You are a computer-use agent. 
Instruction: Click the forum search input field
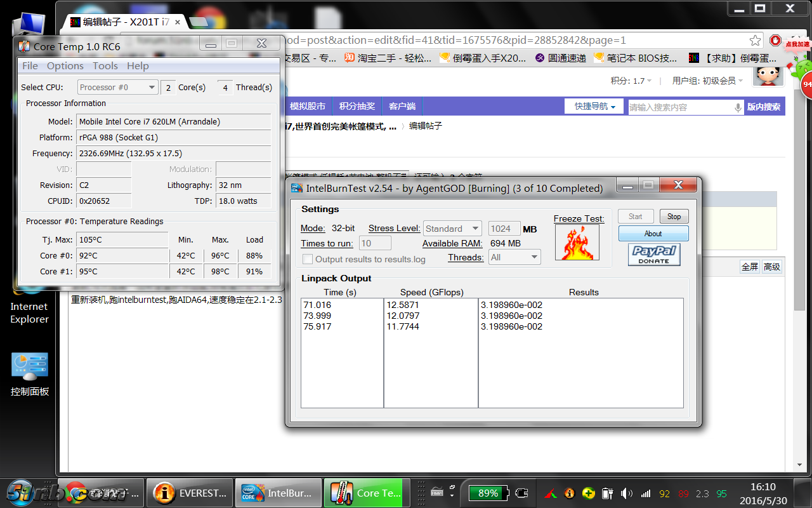[679, 107]
